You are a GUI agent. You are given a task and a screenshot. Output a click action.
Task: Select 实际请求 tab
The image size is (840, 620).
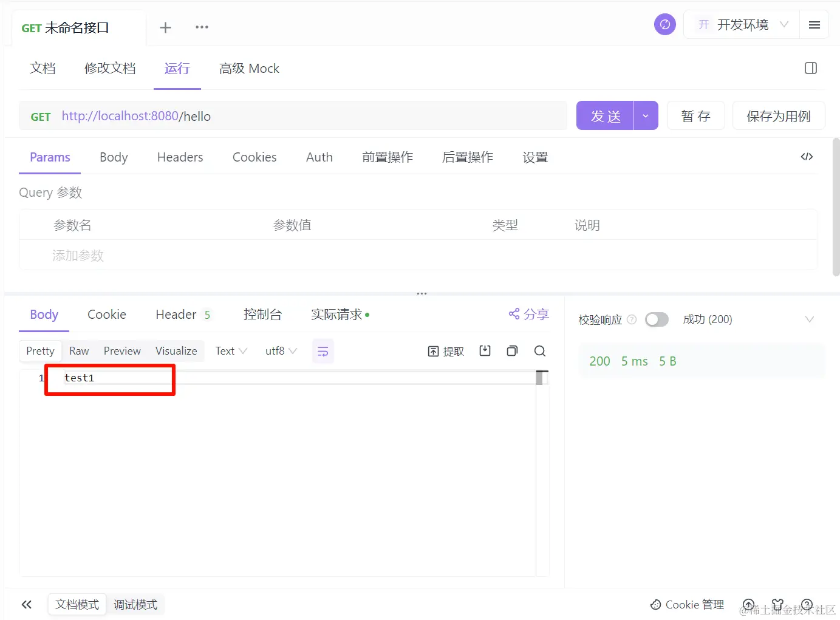tap(340, 315)
